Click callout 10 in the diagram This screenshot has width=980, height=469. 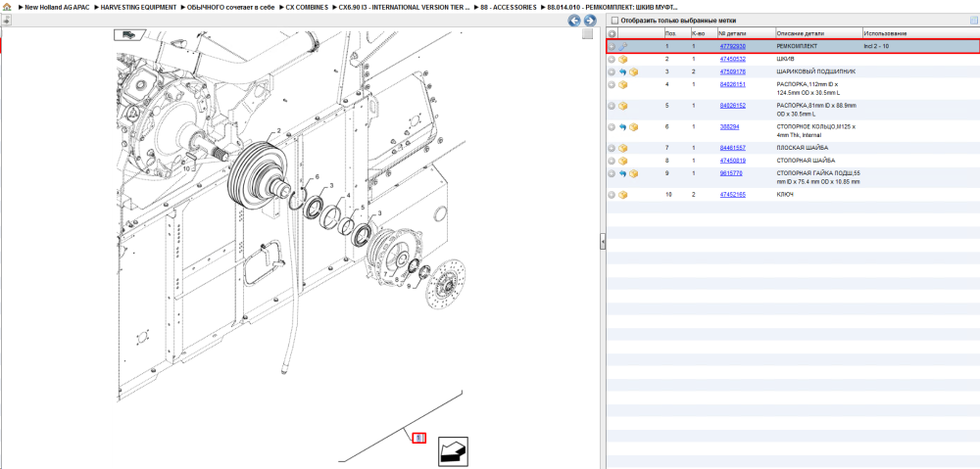[186, 168]
